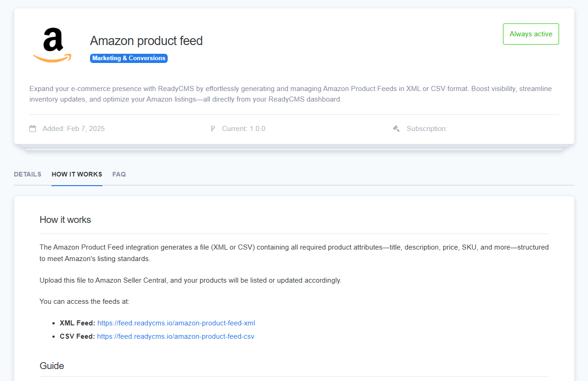Viewport: 588px width, 381px height.
Task: Click the 'How it works' heading
Action: coord(65,220)
